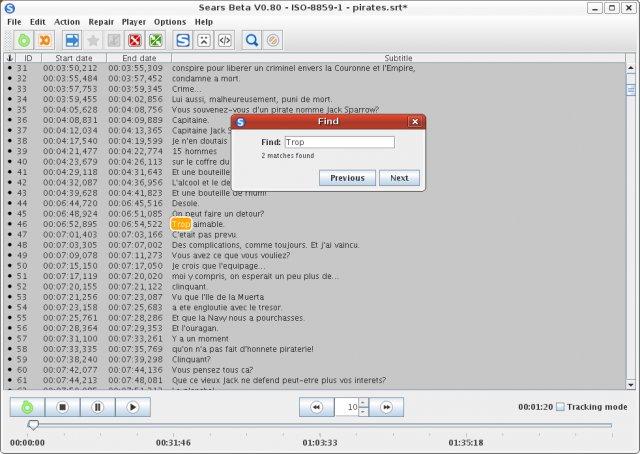This screenshot has height=454, width=640.
Task: Open the Help menu
Action: click(204, 22)
